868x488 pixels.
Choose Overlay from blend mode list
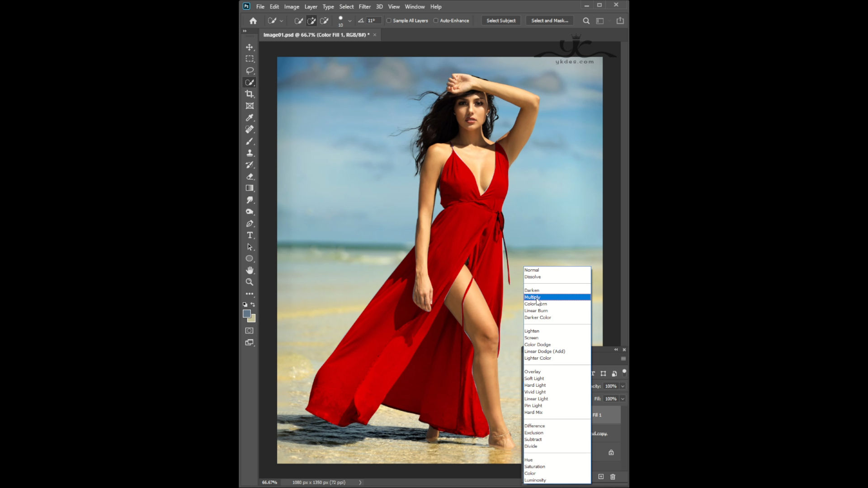click(x=533, y=371)
